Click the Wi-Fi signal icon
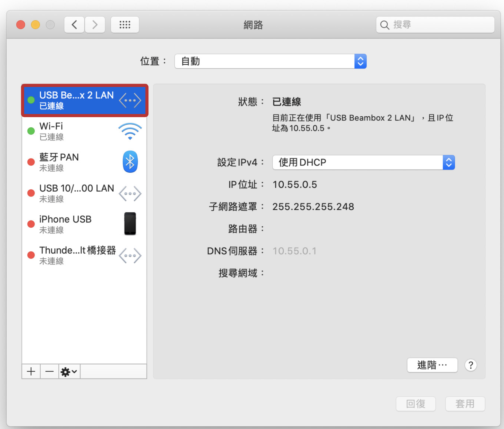Viewport: 504px width, 429px height. [x=130, y=131]
